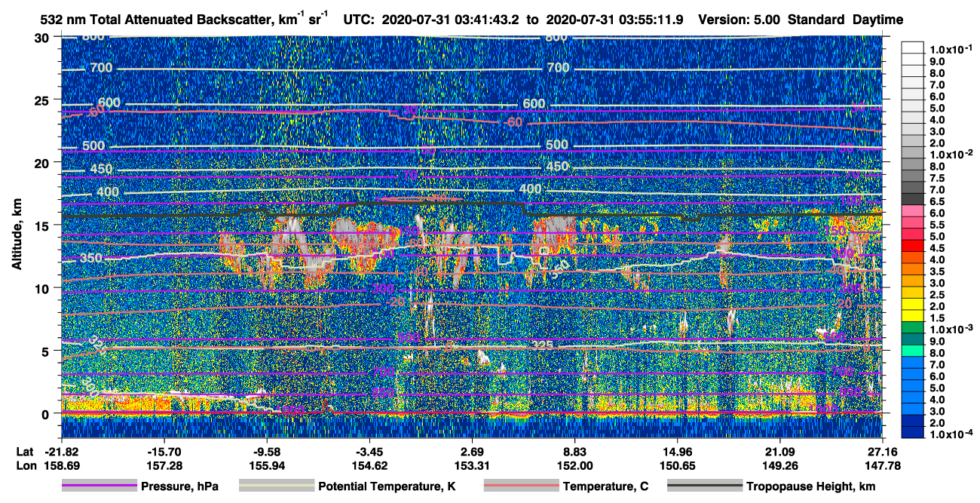Screen dimensions: 980x503
Task: Click longitude value 154.62
Action: (369, 466)
